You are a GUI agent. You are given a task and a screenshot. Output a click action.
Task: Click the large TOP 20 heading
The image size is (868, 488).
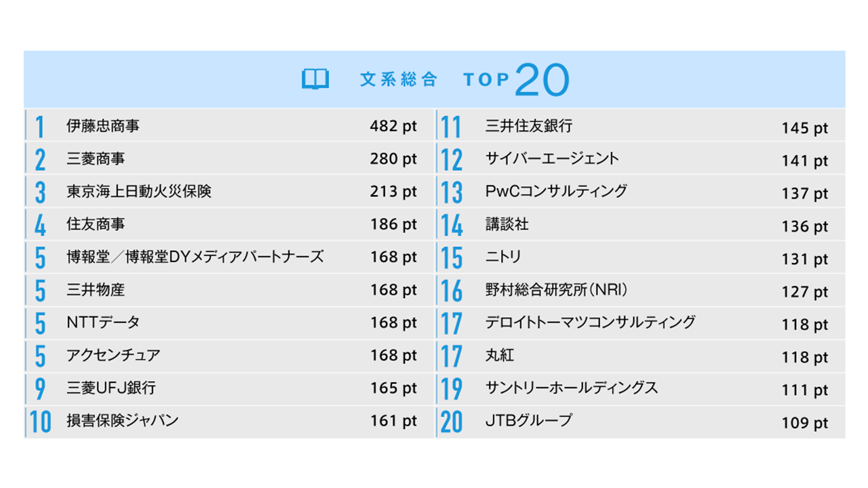[x=516, y=80]
